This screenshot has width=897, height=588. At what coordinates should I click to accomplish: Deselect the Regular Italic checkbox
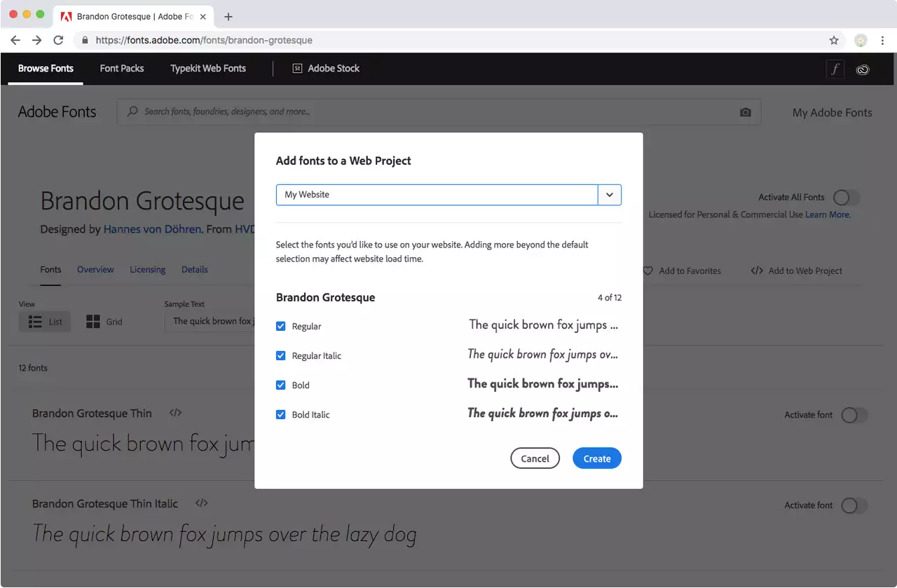coord(281,356)
